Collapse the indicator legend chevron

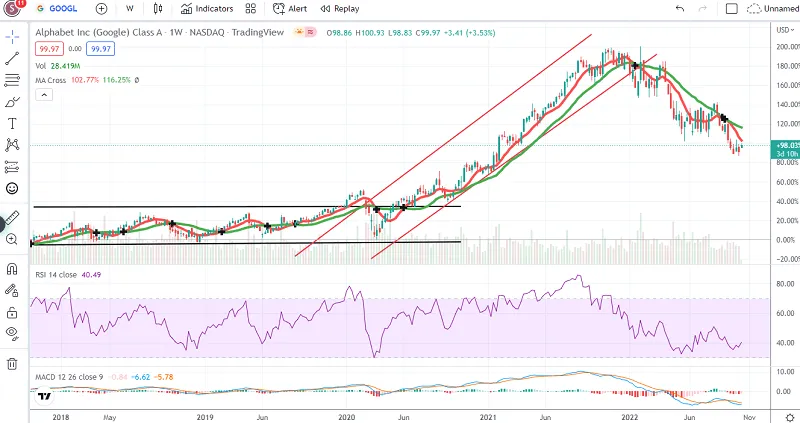click(x=44, y=95)
